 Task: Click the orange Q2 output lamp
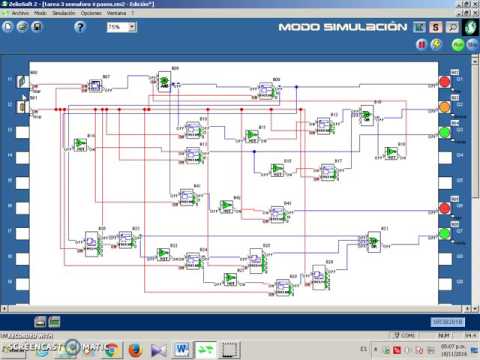(445, 107)
